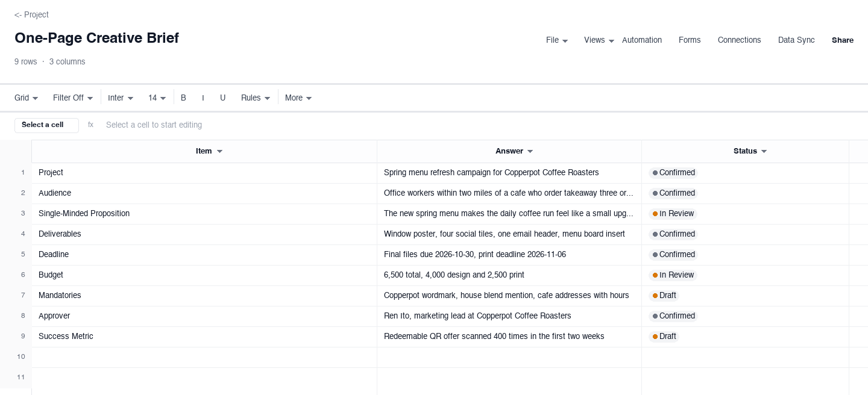This screenshot has height=395, width=868.
Task: Toggle italic formatting (I)
Action: (x=203, y=98)
